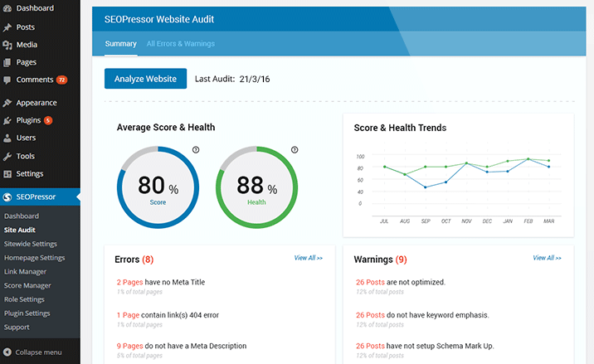Click the orange 72 comments badge
Screen dimensions: 594x364
[x=61, y=80]
